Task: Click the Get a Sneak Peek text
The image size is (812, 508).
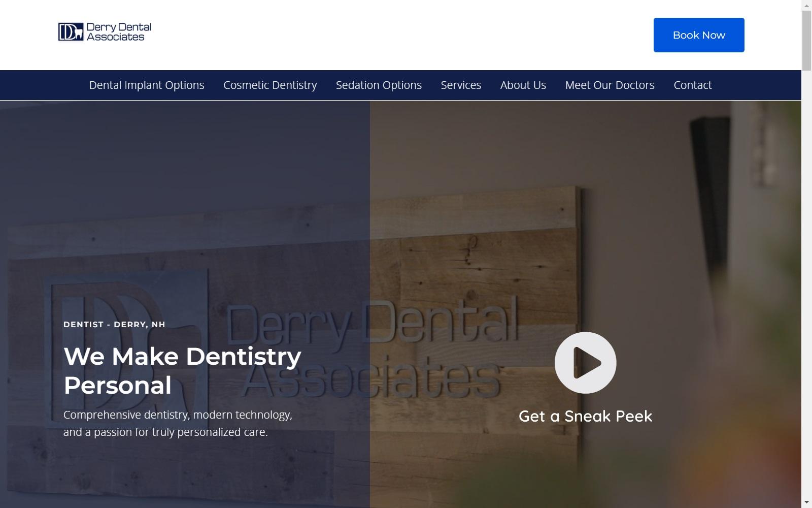Action: 585,416
